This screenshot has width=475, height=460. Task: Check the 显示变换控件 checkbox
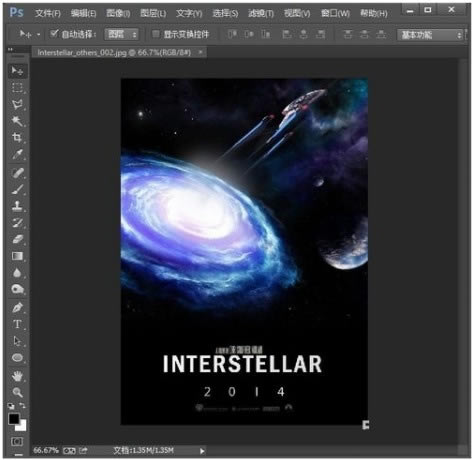point(156,34)
